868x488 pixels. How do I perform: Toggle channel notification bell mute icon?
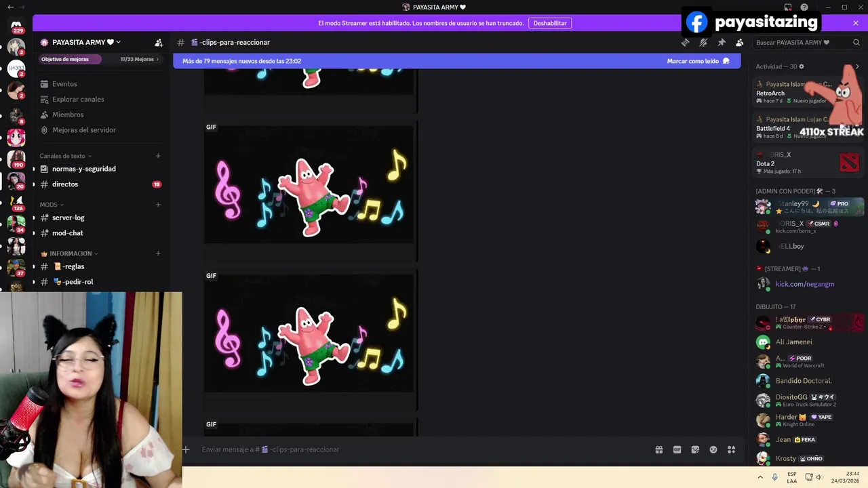tap(703, 42)
